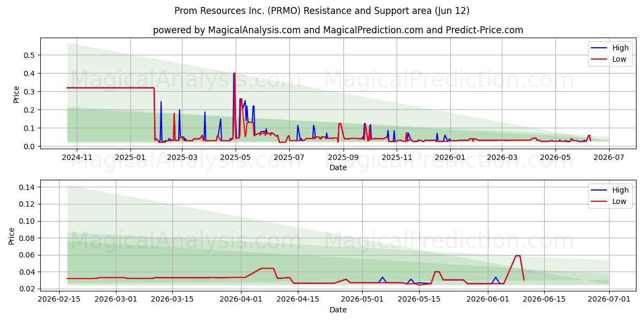This screenshot has height=322, width=644.
Task: Click the 'Date' axis title under the top chart
Action: [338, 167]
